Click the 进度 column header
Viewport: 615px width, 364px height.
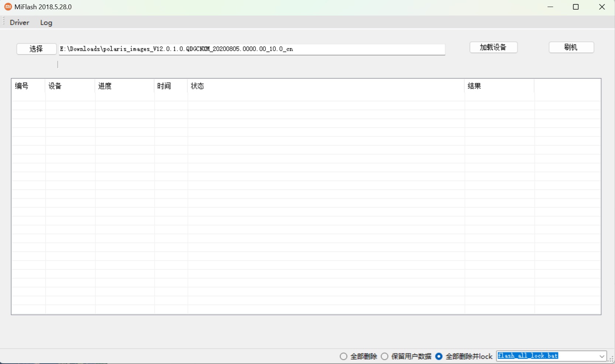(125, 86)
